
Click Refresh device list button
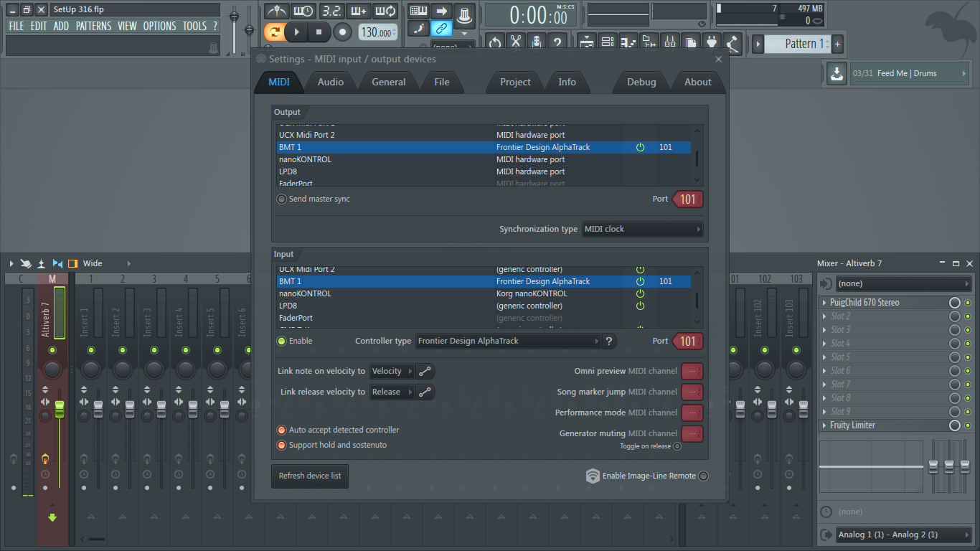pos(310,476)
